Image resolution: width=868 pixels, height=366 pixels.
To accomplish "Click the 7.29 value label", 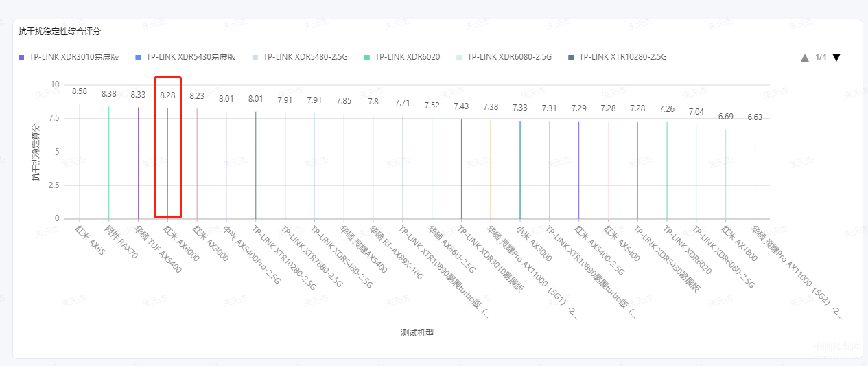I will point(579,108).
